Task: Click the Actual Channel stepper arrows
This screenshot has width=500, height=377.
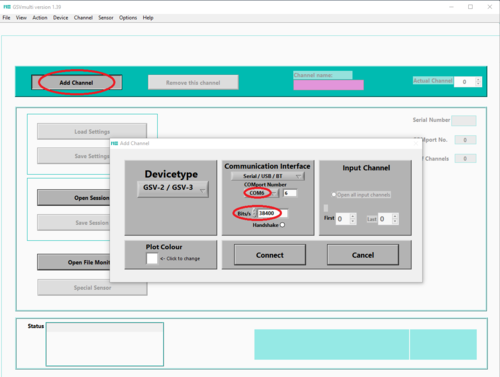Action: click(x=478, y=82)
